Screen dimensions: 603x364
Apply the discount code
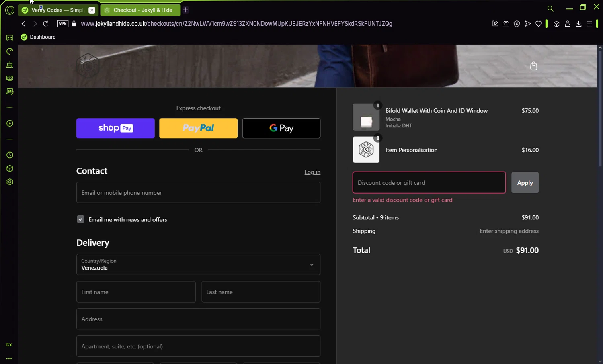coord(525,183)
